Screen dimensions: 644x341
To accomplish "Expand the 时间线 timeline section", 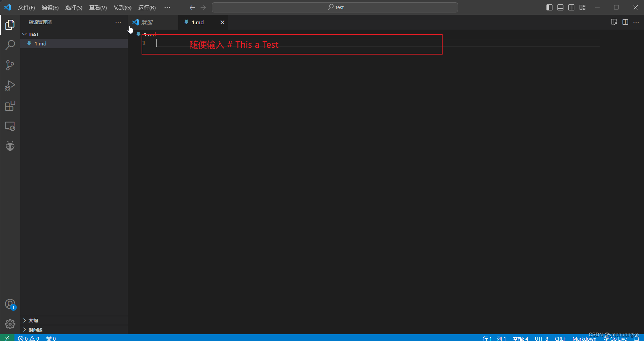I will point(74,330).
